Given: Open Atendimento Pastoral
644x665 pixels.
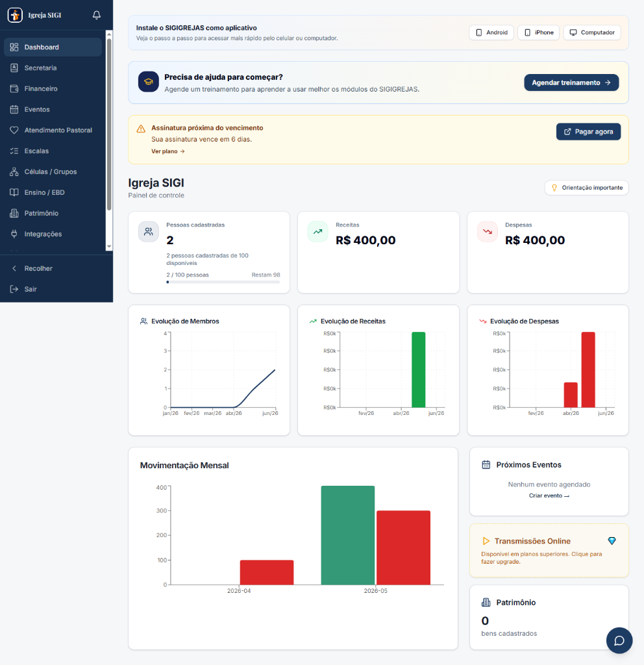Looking at the screenshot, I should point(53,130).
